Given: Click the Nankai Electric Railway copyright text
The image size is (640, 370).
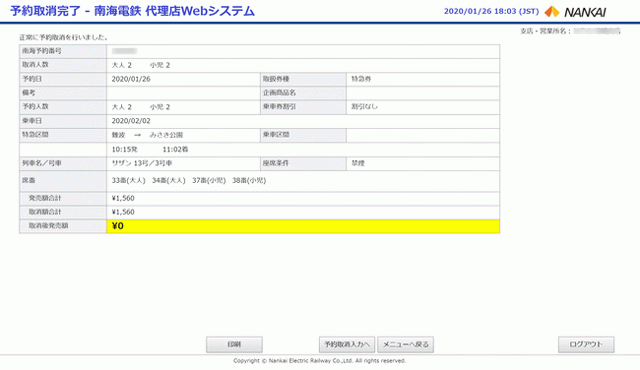Looking at the screenshot, I should (320, 361).
